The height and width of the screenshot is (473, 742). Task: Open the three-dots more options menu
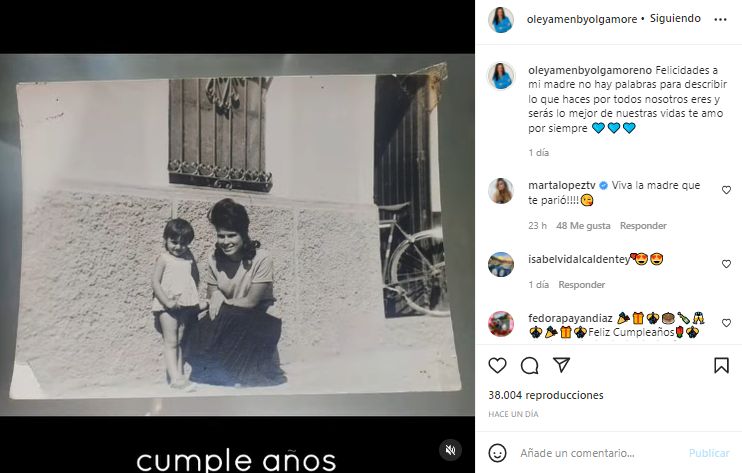pos(720,19)
